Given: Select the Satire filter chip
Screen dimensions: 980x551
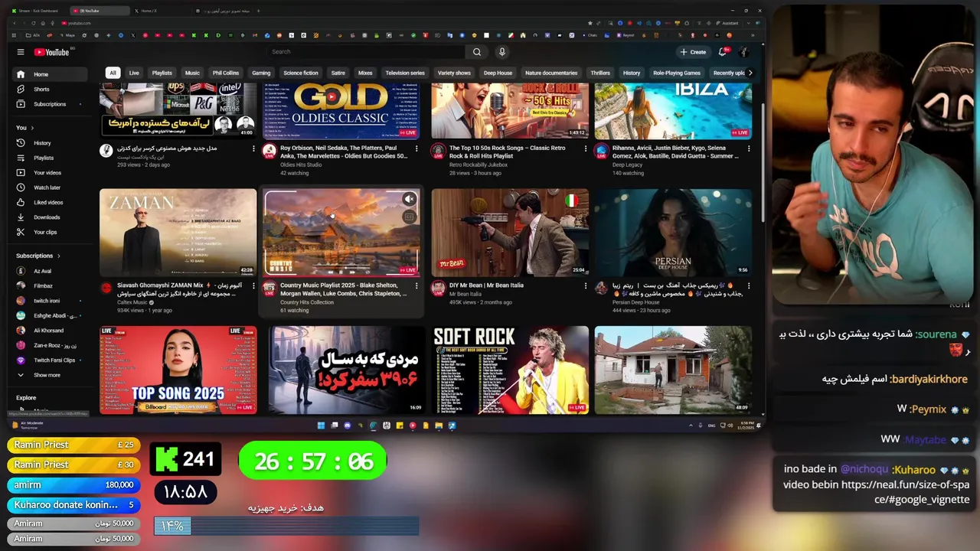Looking at the screenshot, I should (x=338, y=73).
